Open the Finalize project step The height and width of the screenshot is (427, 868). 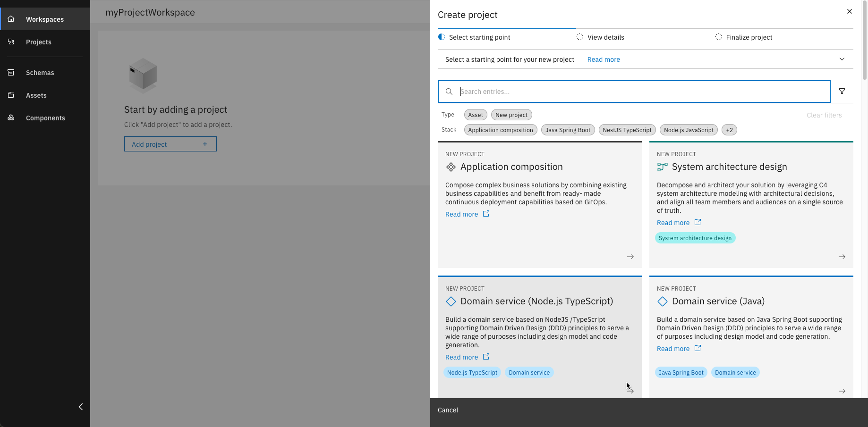pyautogui.click(x=749, y=37)
